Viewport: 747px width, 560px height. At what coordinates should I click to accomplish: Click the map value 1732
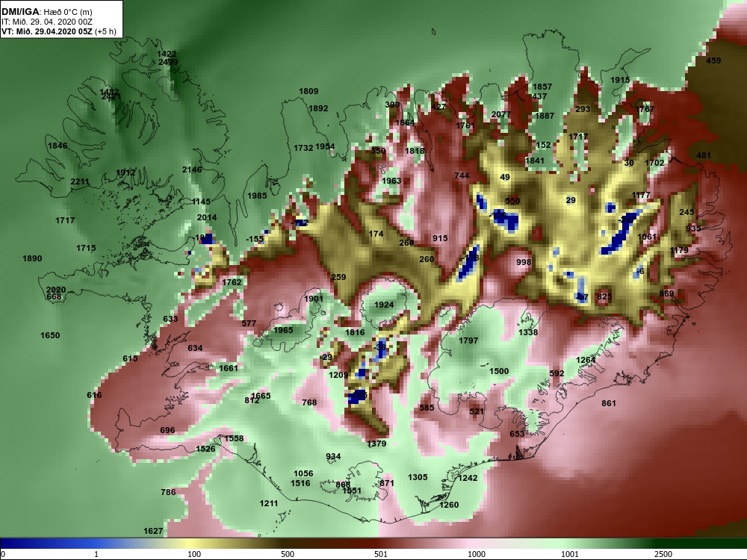(303, 148)
